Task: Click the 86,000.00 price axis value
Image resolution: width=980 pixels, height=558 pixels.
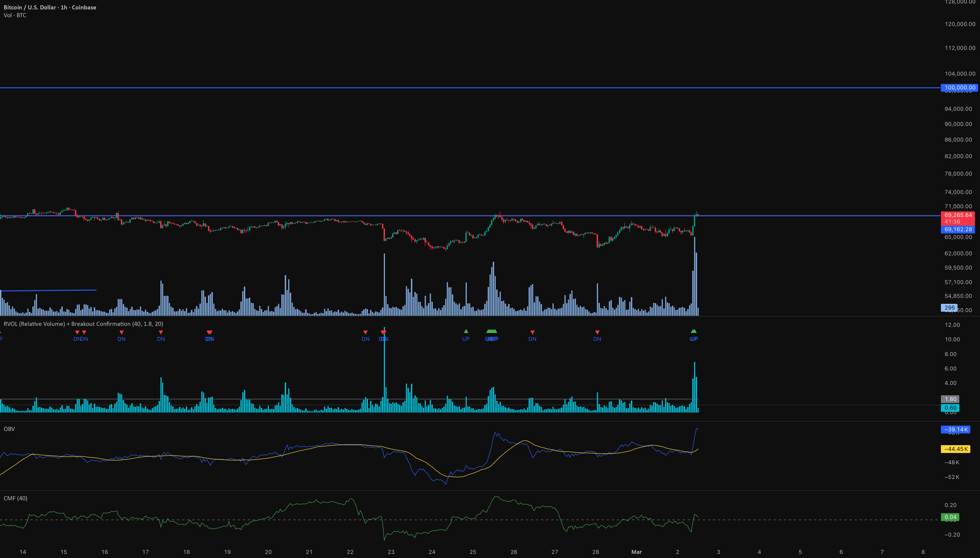Action: click(x=958, y=139)
